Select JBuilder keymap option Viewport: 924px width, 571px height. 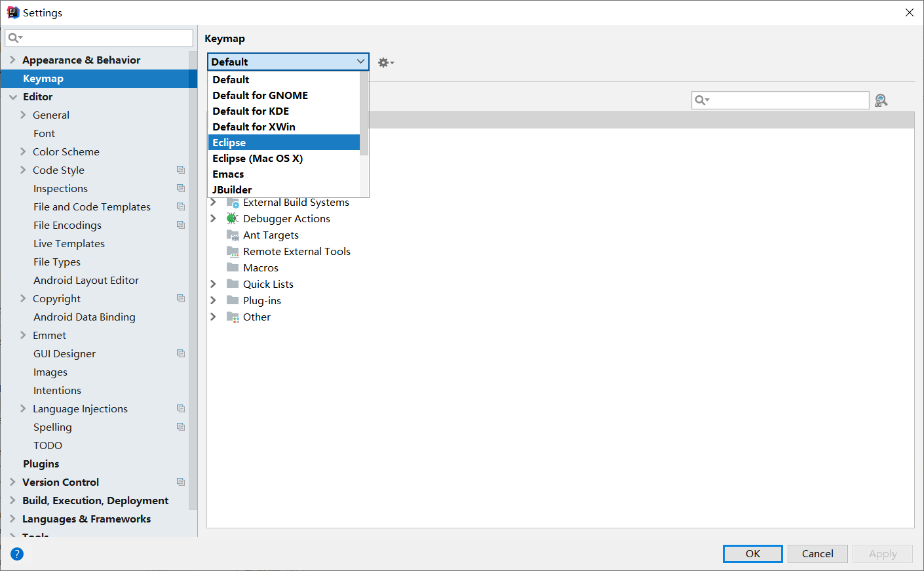coord(284,189)
